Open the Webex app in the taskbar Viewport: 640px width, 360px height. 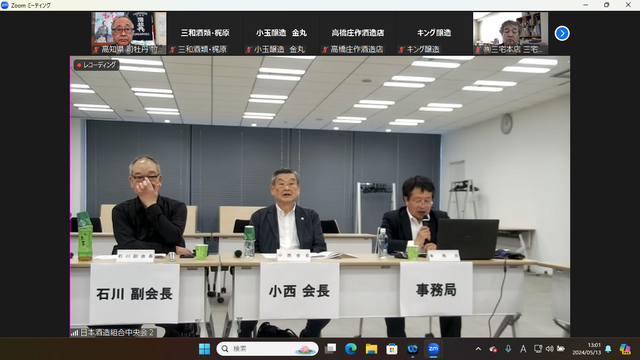point(412,349)
